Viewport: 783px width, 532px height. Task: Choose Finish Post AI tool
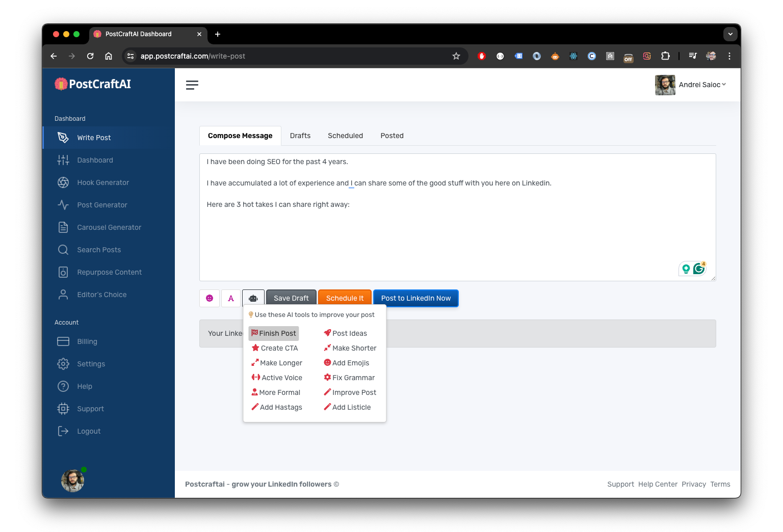coord(274,333)
